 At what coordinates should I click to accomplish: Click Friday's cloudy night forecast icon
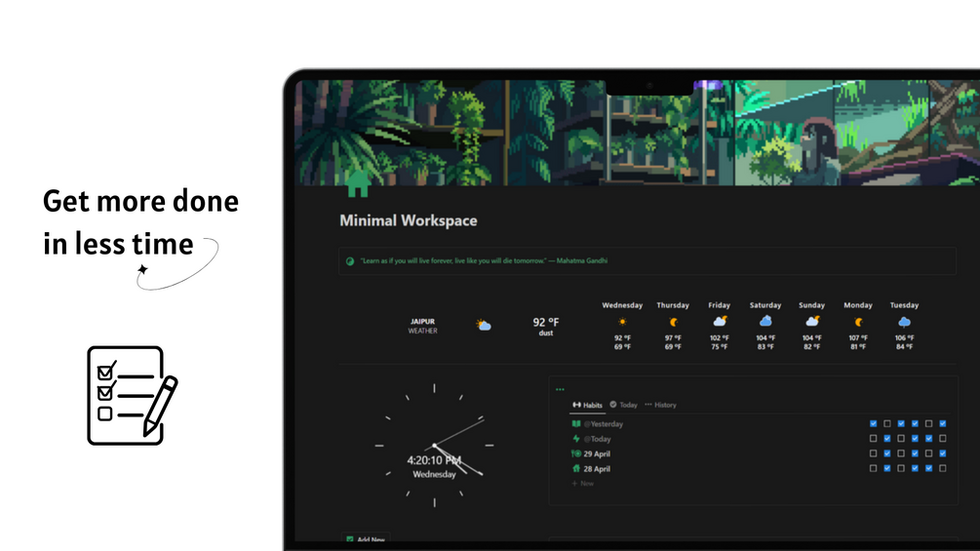(720, 321)
